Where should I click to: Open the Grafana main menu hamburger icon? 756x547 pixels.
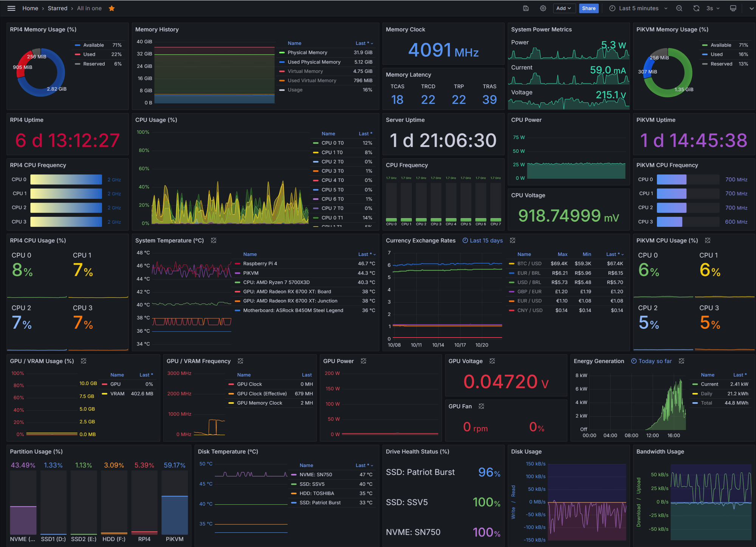click(x=11, y=8)
